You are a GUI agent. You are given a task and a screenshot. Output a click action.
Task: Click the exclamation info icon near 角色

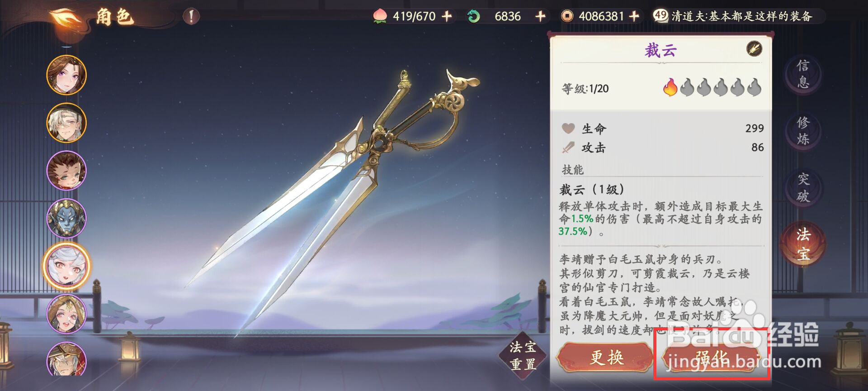pyautogui.click(x=191, y=17)
